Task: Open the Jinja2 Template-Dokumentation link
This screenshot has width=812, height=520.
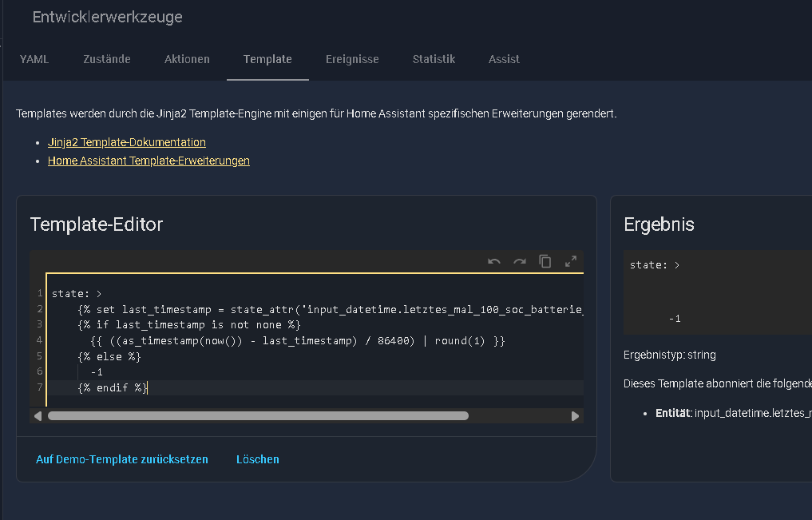Action: point(127,142)
